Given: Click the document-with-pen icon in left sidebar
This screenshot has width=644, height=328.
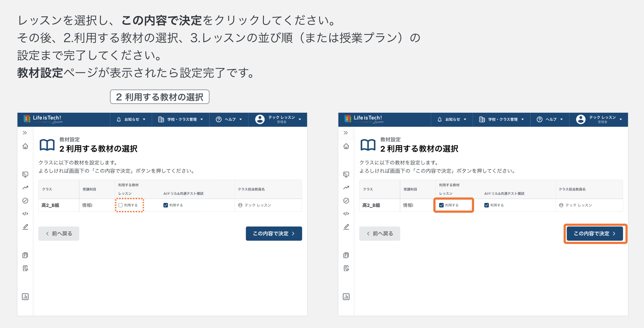Looking at the screenshot, I should click(x=25, y=268).
